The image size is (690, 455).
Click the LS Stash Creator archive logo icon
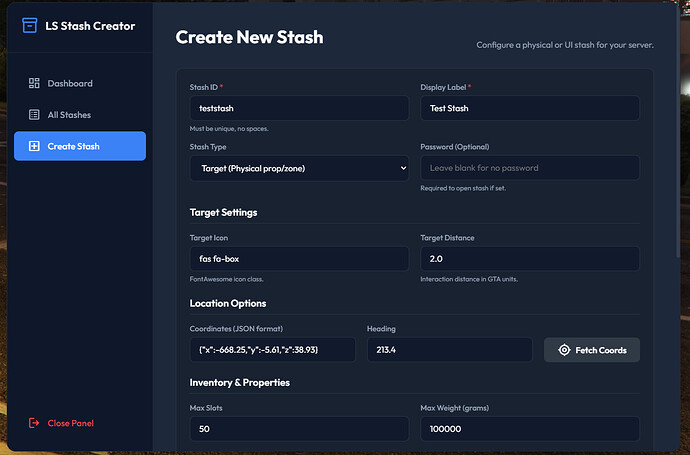(29, 26)
